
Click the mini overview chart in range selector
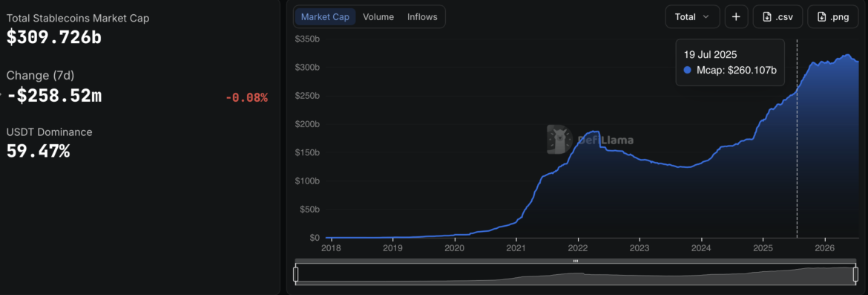click(x=576, y=274)
